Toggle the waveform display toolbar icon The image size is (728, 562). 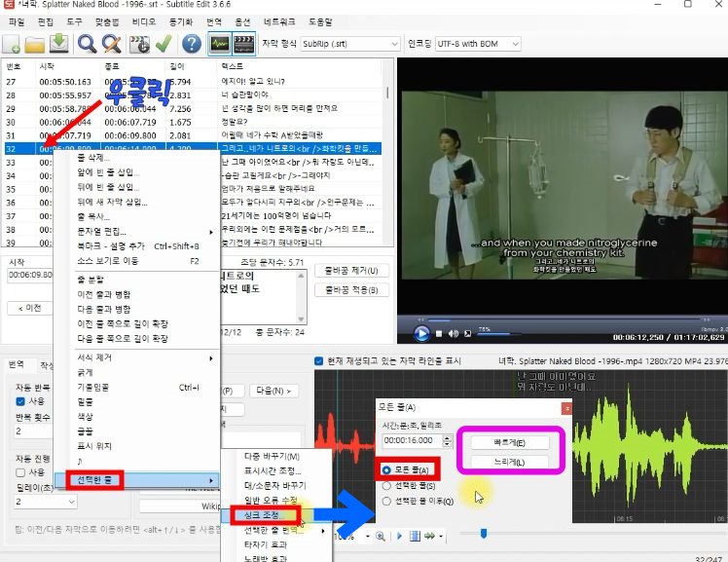point(220,44)
